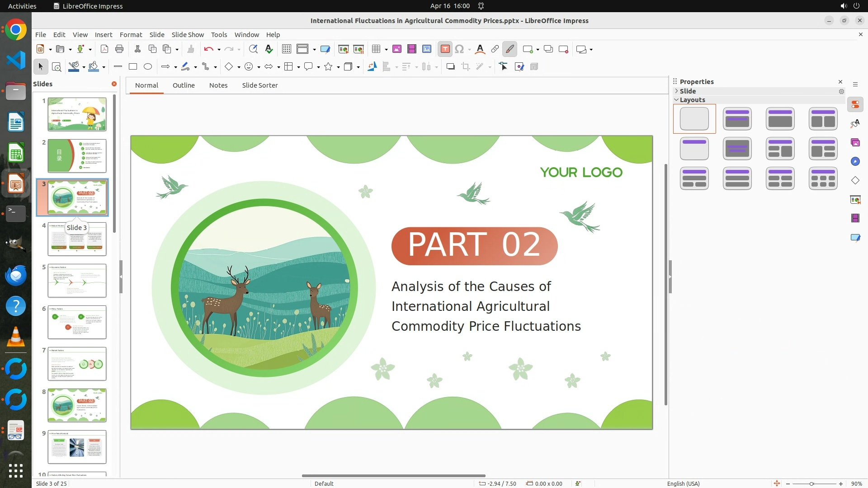Switch to the Slide Sorter tab
The height and width of the screenshot is (488, 868).
pos(259,85)
